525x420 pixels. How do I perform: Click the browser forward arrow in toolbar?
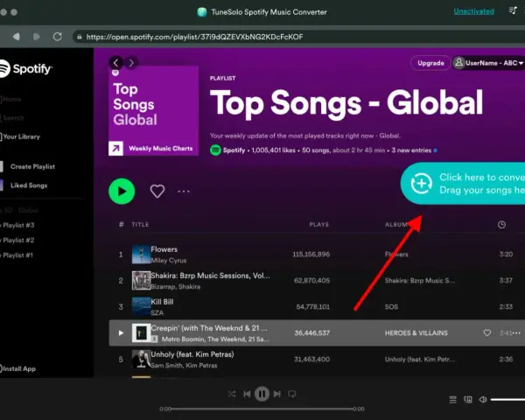point(37,37)
